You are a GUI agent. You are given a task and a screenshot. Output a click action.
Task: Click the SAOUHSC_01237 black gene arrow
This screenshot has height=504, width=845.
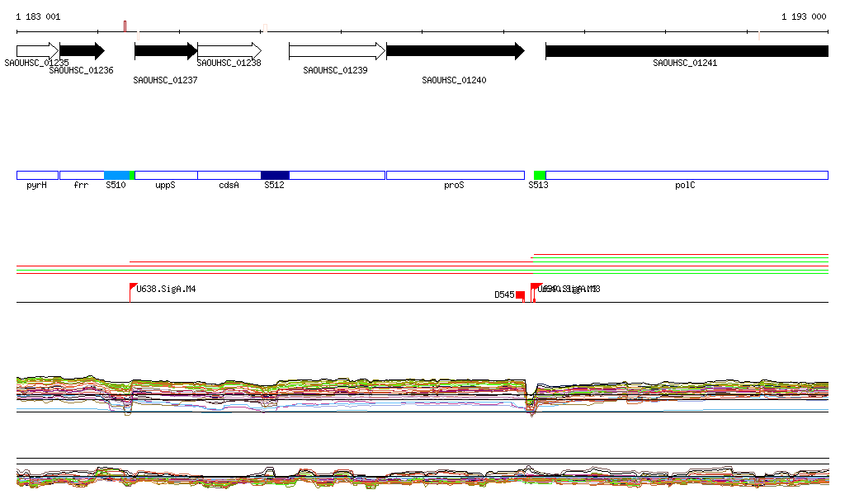pyautogui.click(x=166, y=51)
